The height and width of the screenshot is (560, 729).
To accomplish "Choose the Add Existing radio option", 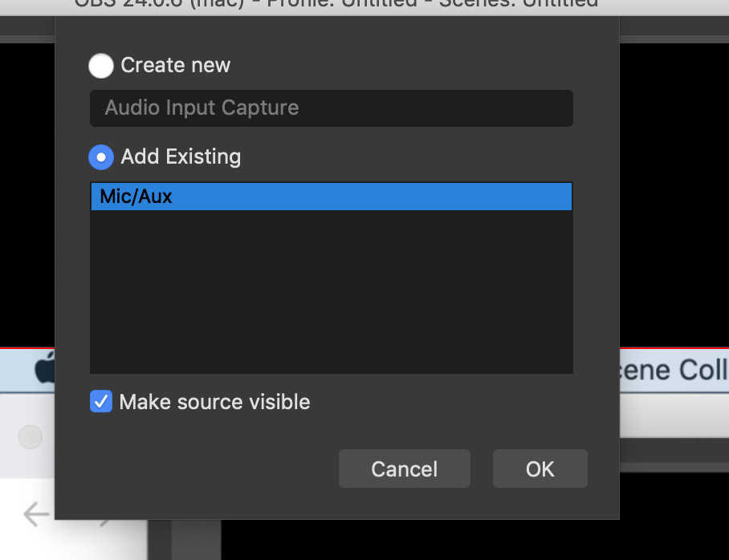I will pyautogui.click(x=101, y=156).
